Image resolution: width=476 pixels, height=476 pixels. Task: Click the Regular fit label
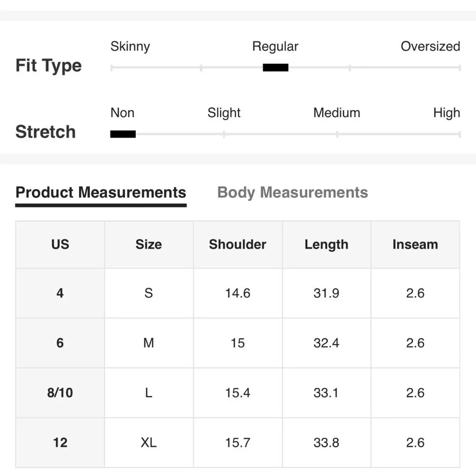coord(275,47)
